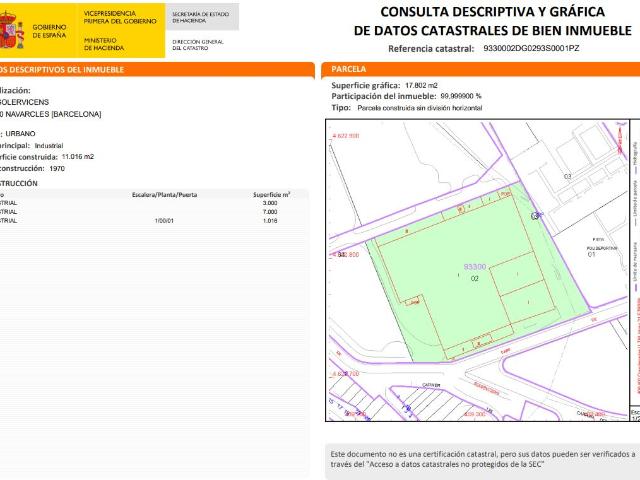Click the 'GOBIERNO DE ESPAÑA' text
This screenshot has height=480, width=640.
tap(49, 31)
